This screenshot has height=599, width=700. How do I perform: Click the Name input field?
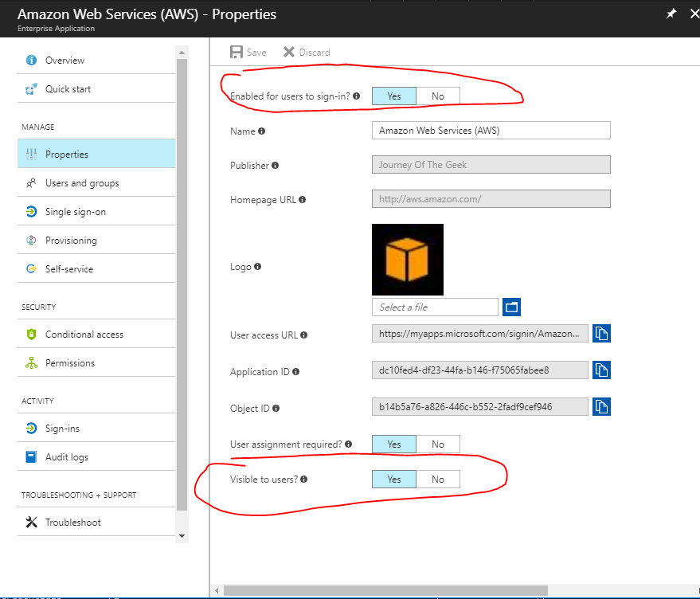coord(491,131)
